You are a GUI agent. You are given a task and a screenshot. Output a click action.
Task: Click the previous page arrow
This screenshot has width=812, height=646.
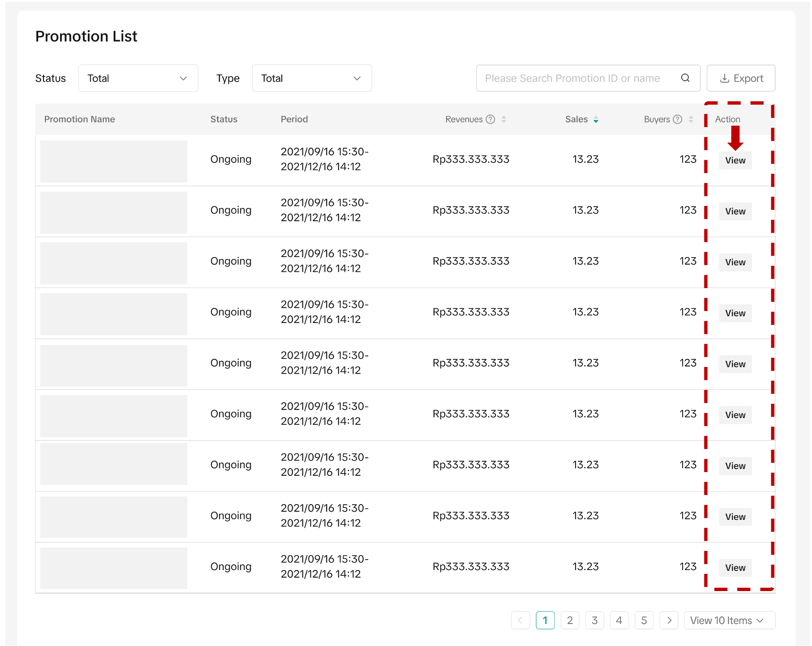[x=520, y=620]
